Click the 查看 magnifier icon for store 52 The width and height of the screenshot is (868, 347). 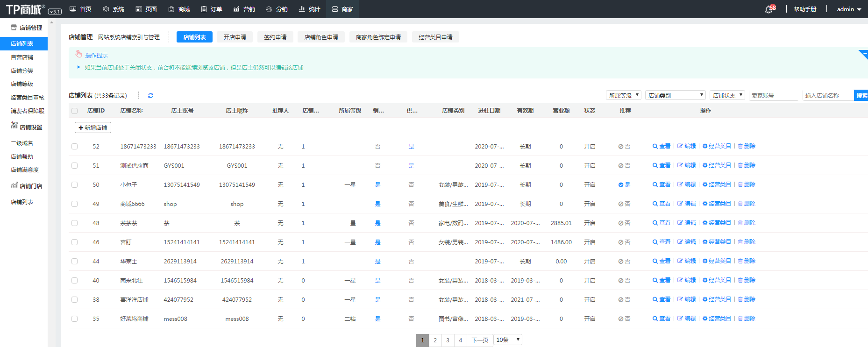point(655,147)
